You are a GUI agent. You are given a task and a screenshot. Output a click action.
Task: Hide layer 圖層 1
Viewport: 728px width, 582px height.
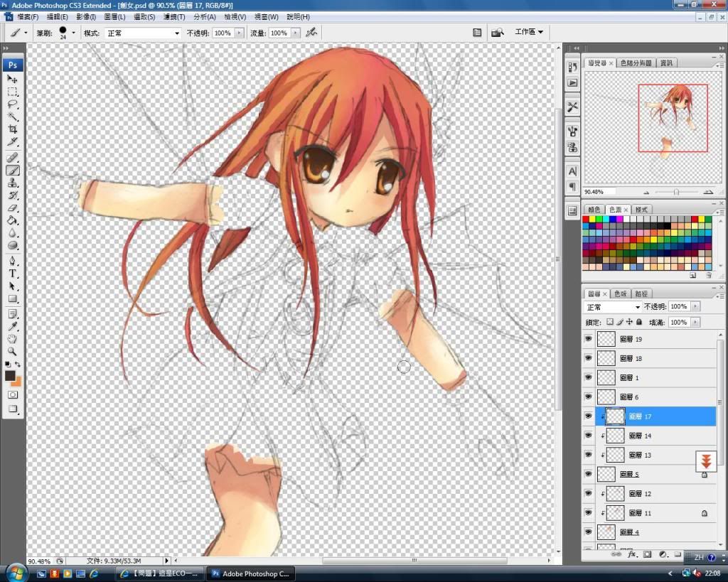tap(588, 378)
